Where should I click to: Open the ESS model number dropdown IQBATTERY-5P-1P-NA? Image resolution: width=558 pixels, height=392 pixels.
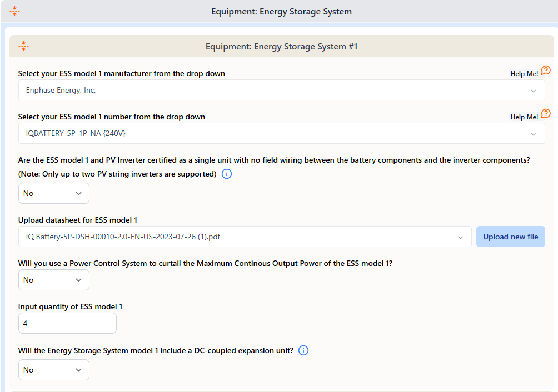click(x=281, y=133)
